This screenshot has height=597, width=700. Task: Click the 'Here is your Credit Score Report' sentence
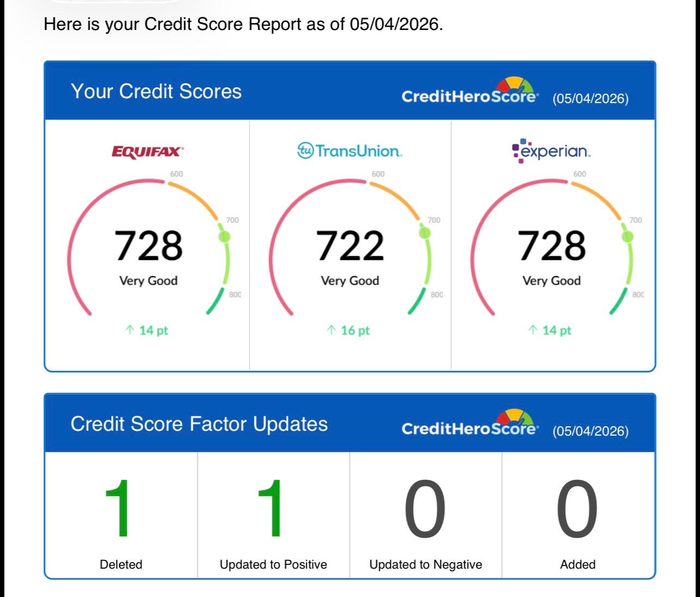[243, 24]
